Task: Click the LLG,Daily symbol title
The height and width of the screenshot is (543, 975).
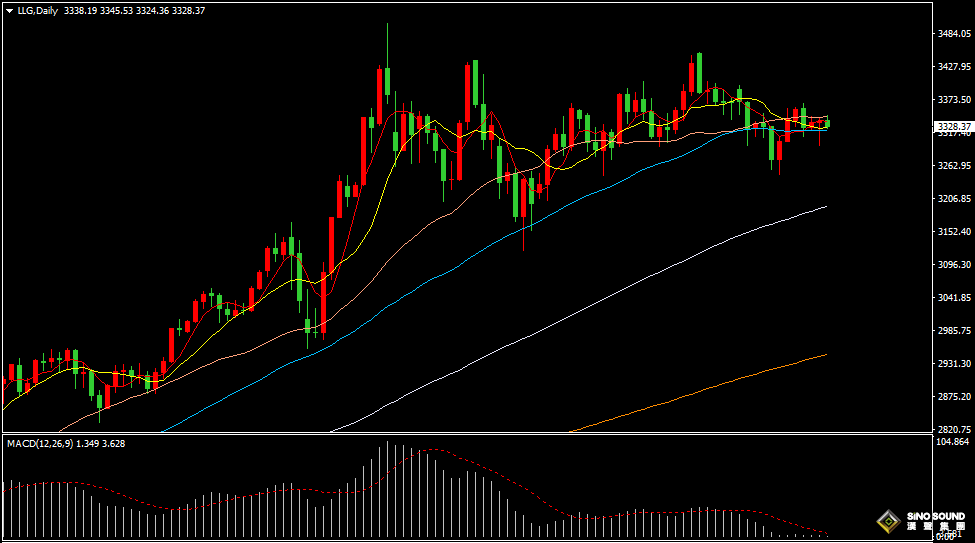Action: point(37,11)
